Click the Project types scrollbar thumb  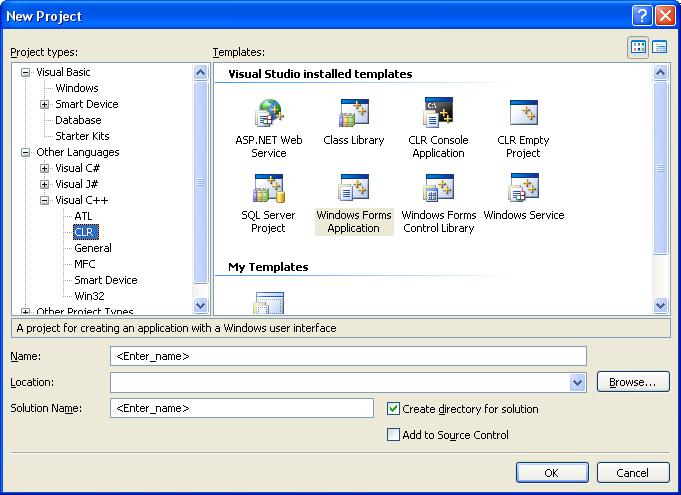[200, 182]
